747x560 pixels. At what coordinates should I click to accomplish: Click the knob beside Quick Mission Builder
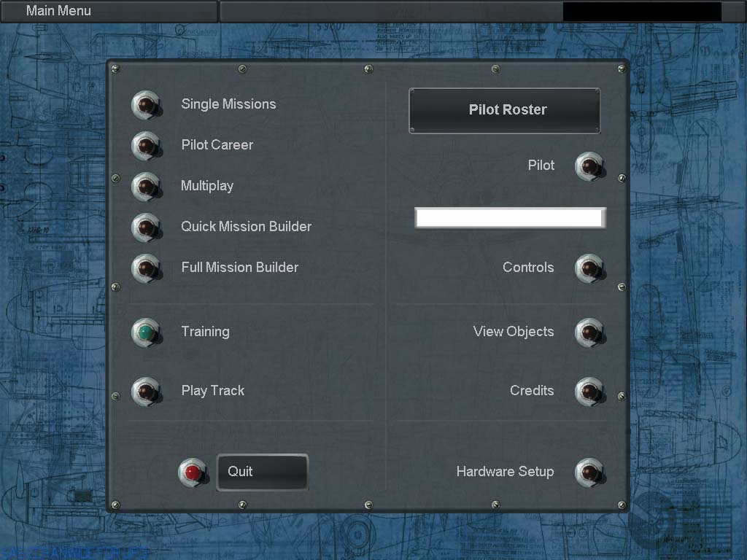[x=147, y=227]
